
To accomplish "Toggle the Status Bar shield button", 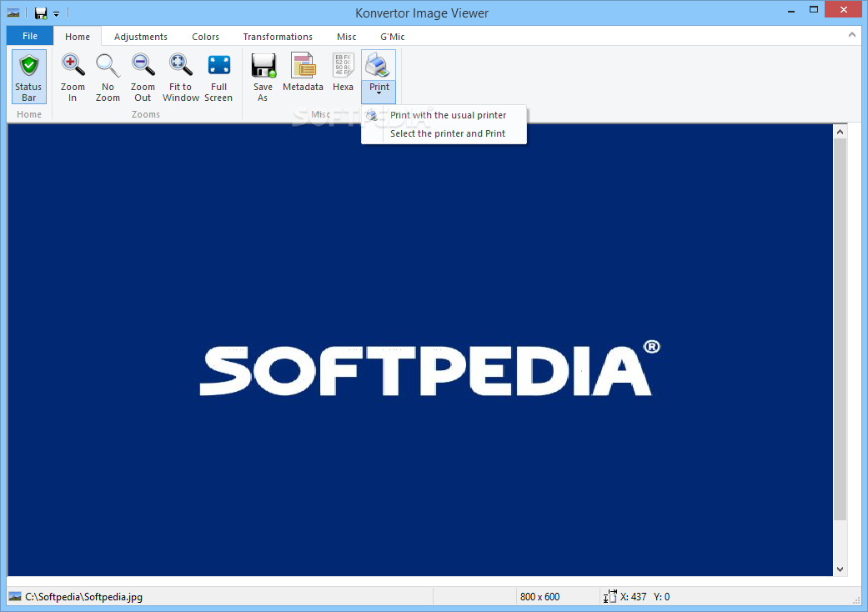I will click(x=29, y=77).
